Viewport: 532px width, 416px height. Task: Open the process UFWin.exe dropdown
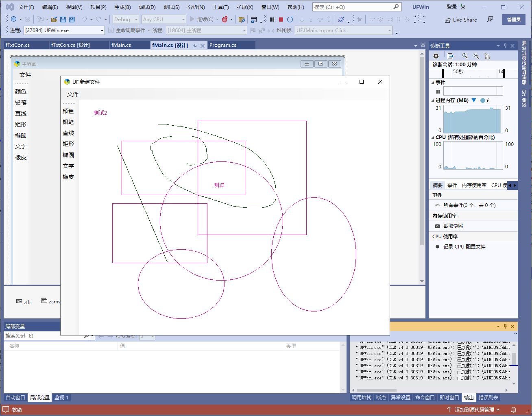[64, 30]
